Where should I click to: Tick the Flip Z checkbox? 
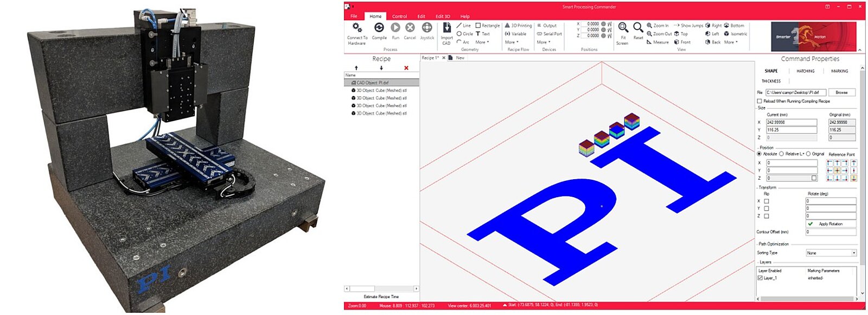[767, 216]
